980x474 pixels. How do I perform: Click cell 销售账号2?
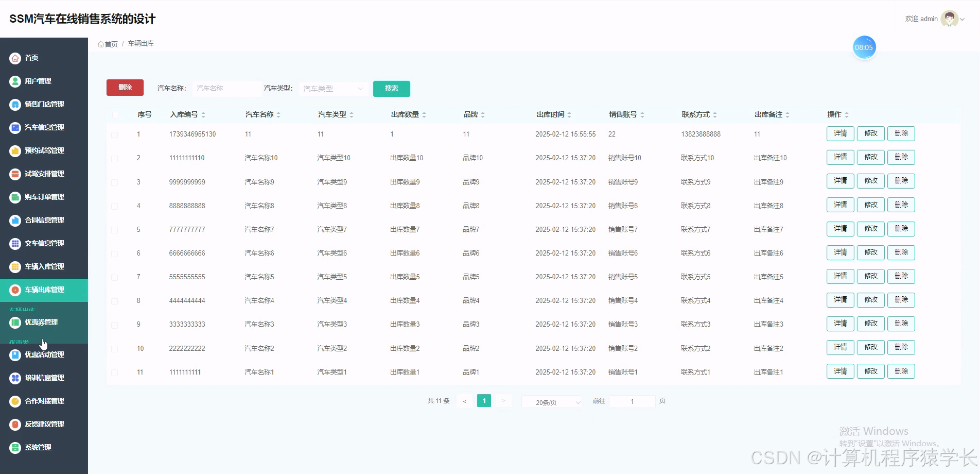[x=623, y=349]
